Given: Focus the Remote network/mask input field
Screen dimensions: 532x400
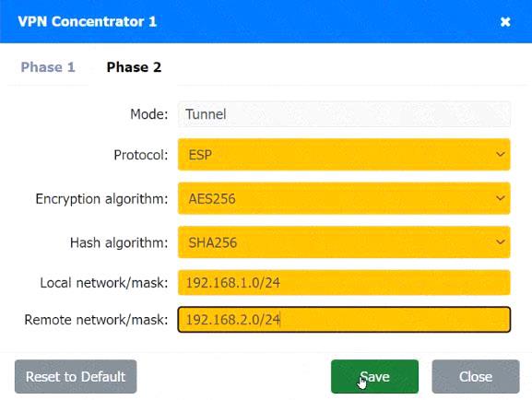Looking at the screenshot, I should 344,320.
